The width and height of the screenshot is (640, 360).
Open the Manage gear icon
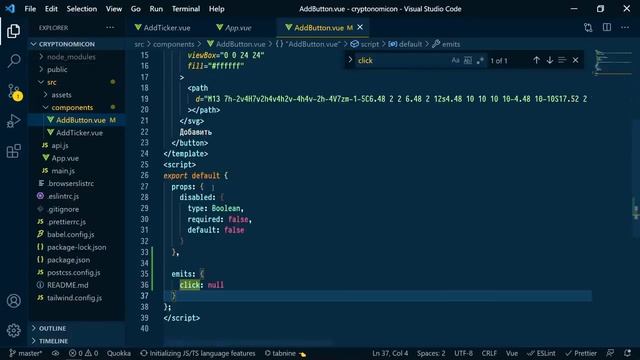pyautogui.click(x=13, y=330)
